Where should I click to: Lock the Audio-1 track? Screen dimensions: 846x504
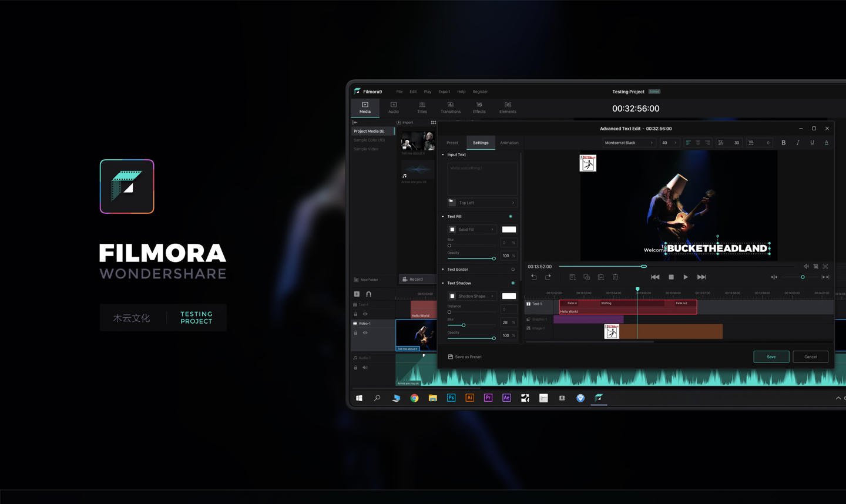pyautogui.click(x=355, y=368)
